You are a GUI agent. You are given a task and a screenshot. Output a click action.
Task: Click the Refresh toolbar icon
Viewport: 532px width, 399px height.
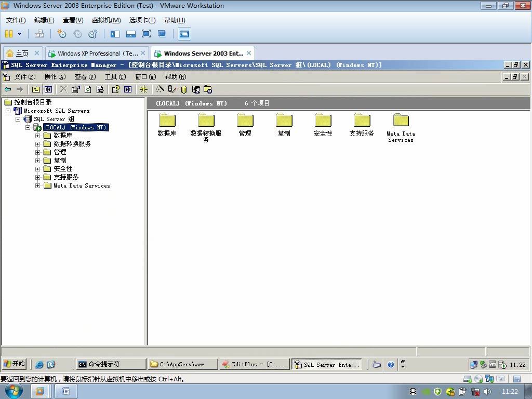click(x=88, y=89)
